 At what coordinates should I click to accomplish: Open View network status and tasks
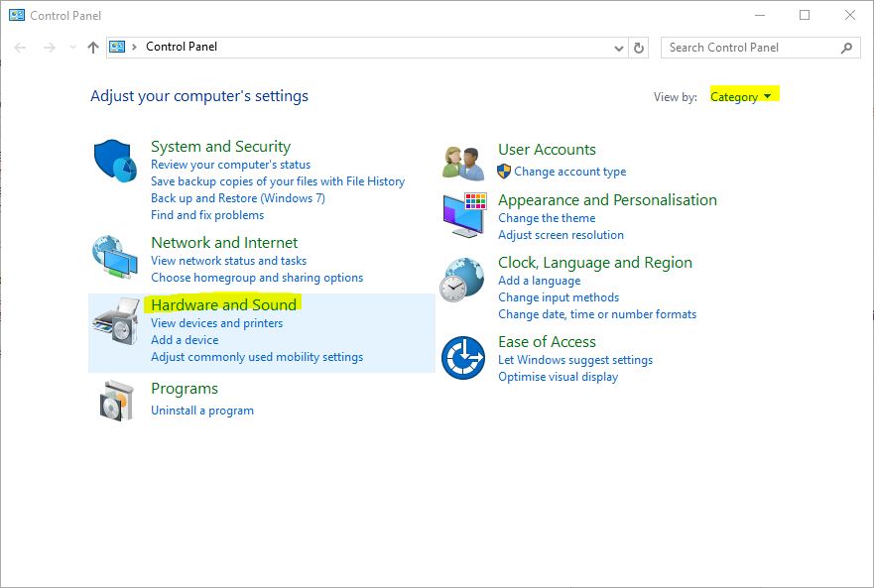pos(228,260)
